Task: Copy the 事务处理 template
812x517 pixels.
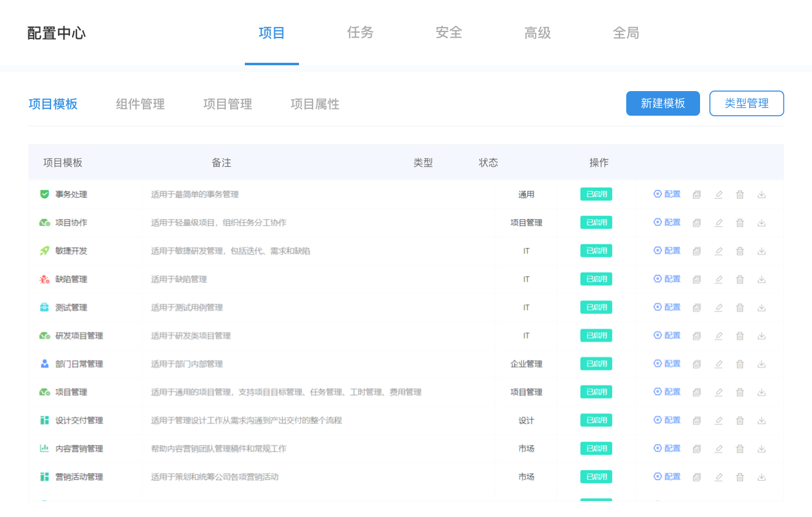Action: click(696, 194)
